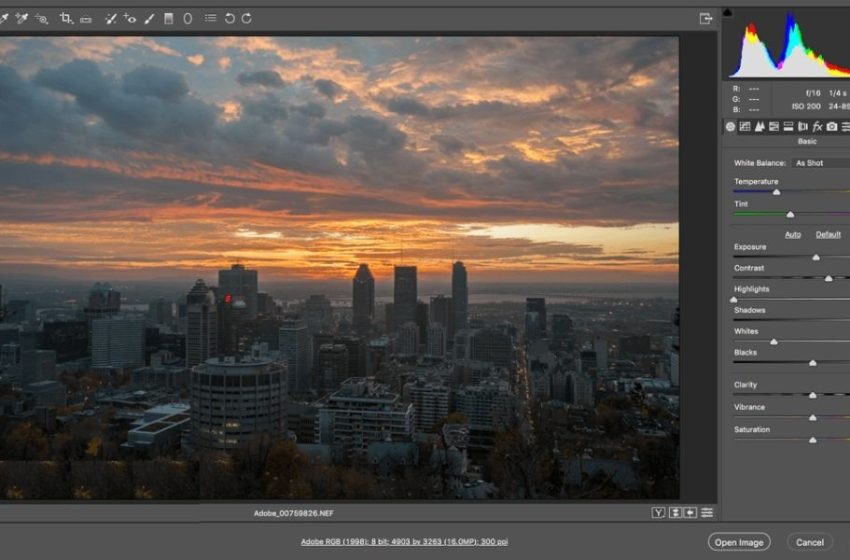Select the Spot Removal brush tool
The image size is (850, 560).
pos(111,19)
